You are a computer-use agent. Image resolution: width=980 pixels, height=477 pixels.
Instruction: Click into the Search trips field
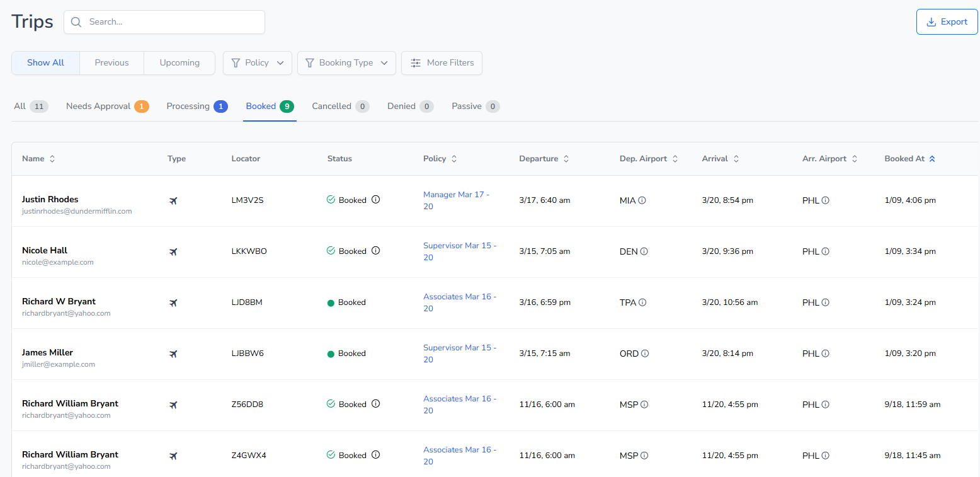[170, 22]
